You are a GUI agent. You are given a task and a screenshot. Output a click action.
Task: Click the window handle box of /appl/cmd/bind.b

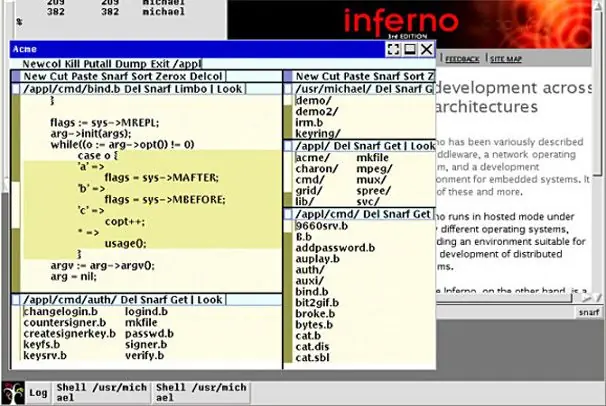click(16, 89)
